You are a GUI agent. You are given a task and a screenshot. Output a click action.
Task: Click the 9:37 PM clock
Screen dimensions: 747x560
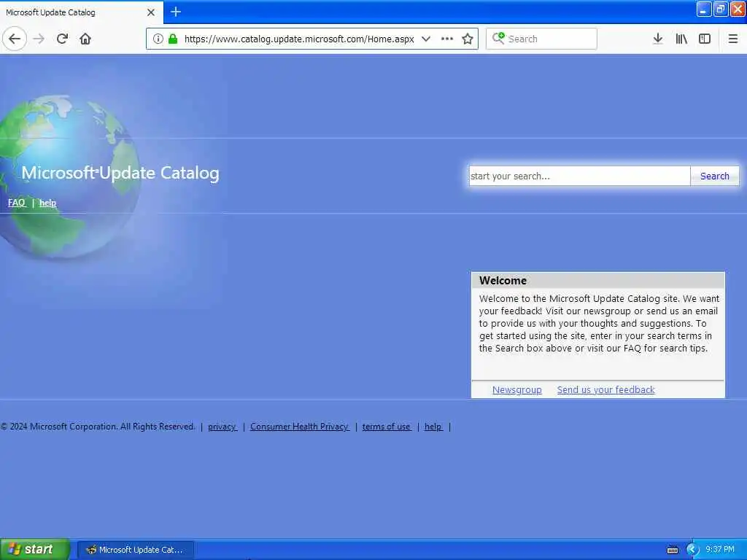720,550
